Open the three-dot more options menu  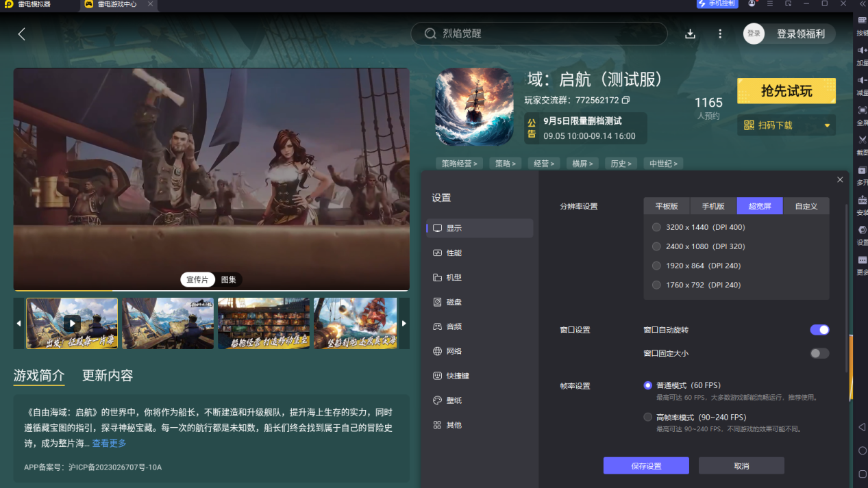[x=720, y=34]
